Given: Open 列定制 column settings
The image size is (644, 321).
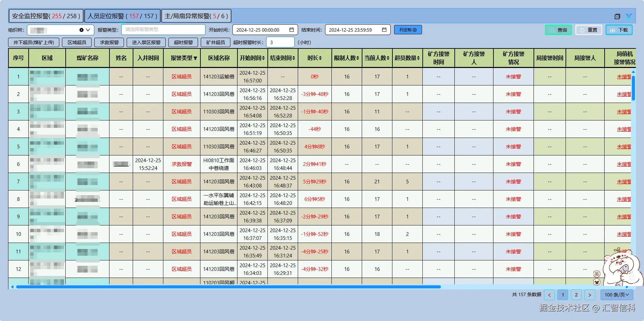Looking at the screenshot, I should 408,30.
